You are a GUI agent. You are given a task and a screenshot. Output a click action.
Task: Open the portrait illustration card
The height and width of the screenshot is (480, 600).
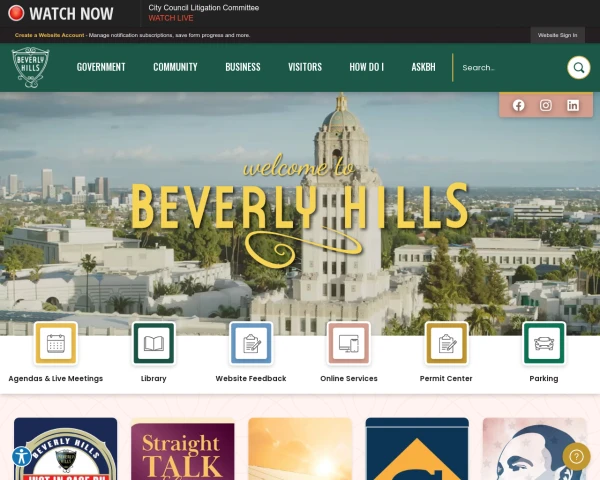click(x=535, y=449)
